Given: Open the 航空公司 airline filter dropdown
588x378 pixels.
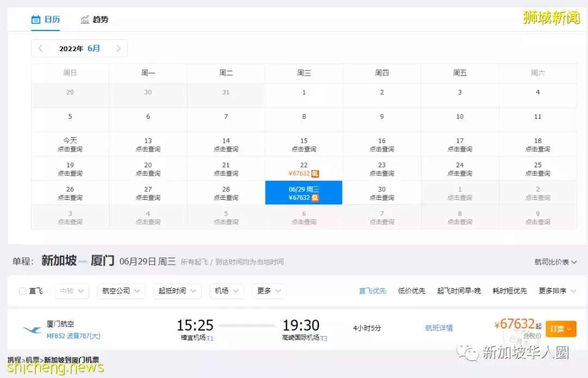Looking at the screenshot, I should point(120,291).
